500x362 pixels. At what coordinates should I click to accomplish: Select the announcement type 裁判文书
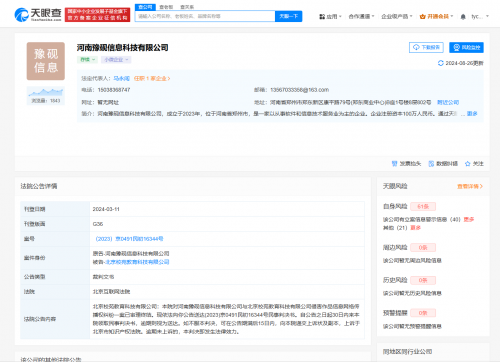pyautogui.click(x=103, y=277)
